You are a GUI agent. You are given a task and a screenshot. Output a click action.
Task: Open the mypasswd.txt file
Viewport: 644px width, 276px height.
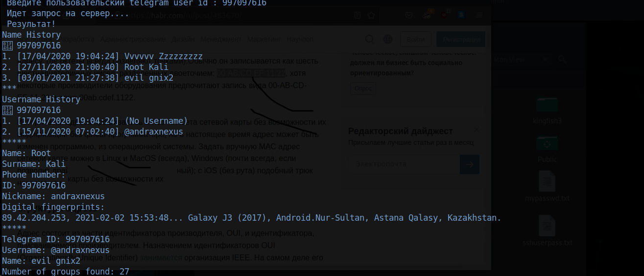547,187
